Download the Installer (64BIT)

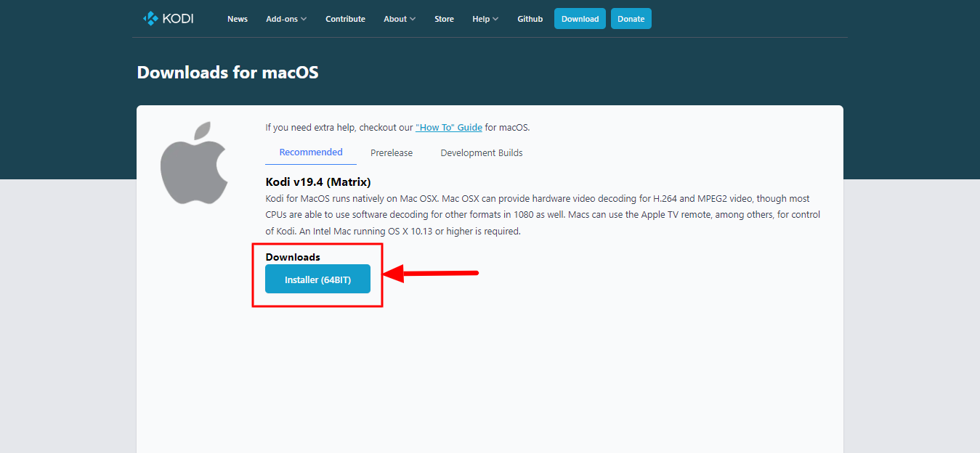(317, 279)
